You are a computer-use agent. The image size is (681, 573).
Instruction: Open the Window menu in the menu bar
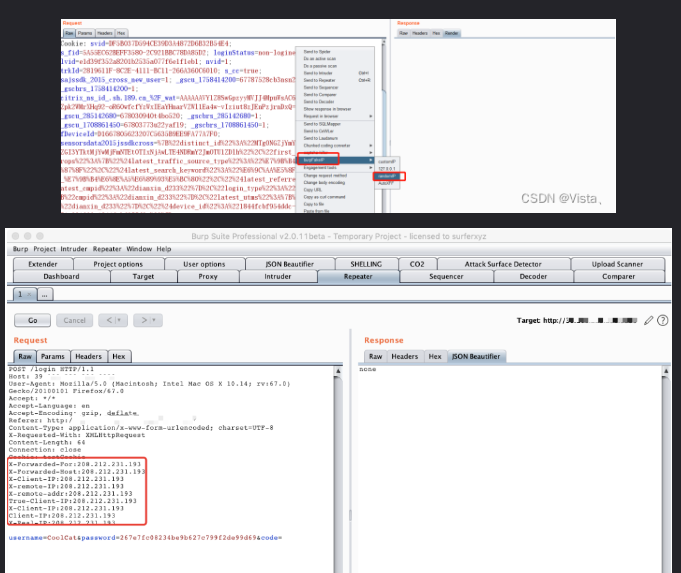[x=139, y=249]
